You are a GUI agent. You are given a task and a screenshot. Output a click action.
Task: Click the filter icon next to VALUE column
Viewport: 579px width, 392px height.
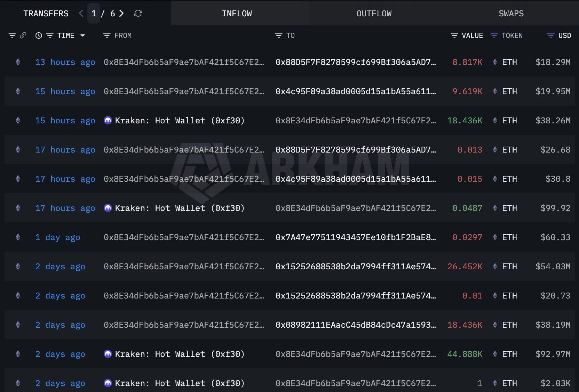[x=454, y=35]
